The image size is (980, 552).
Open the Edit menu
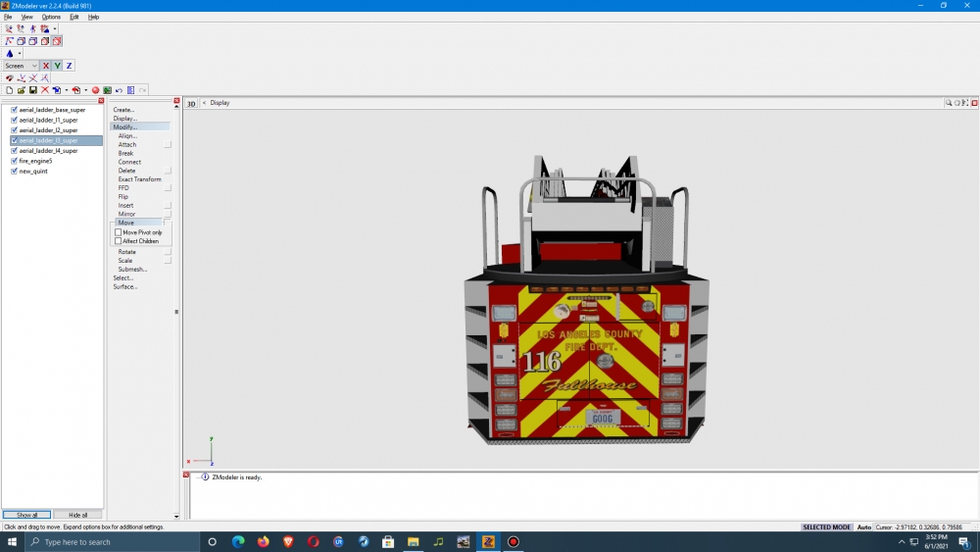(x=74, y=17)
